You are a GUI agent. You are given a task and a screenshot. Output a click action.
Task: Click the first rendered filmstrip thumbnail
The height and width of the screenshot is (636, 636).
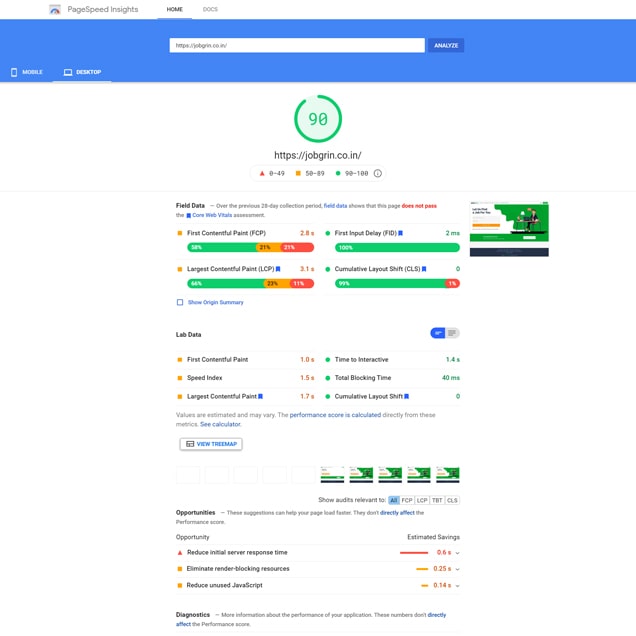point(332,475)
